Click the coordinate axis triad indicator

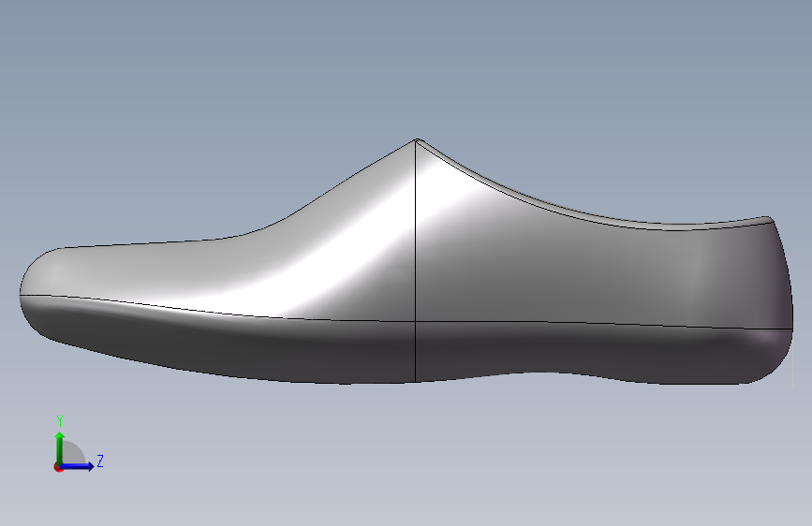78,444
